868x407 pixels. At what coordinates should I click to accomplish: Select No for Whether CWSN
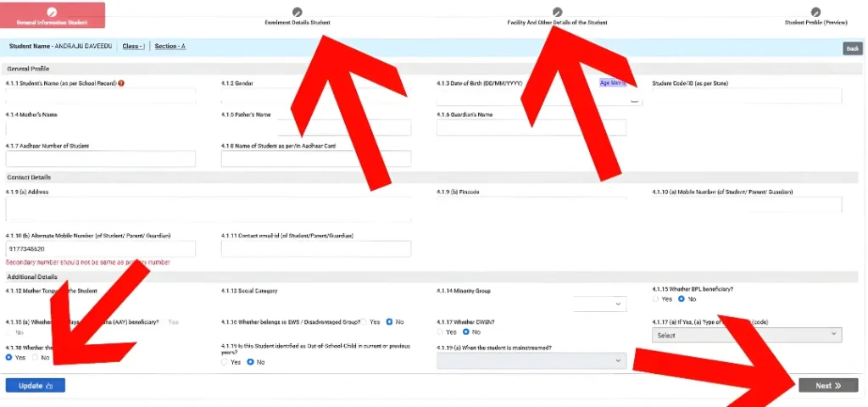[x=466, y=332]
